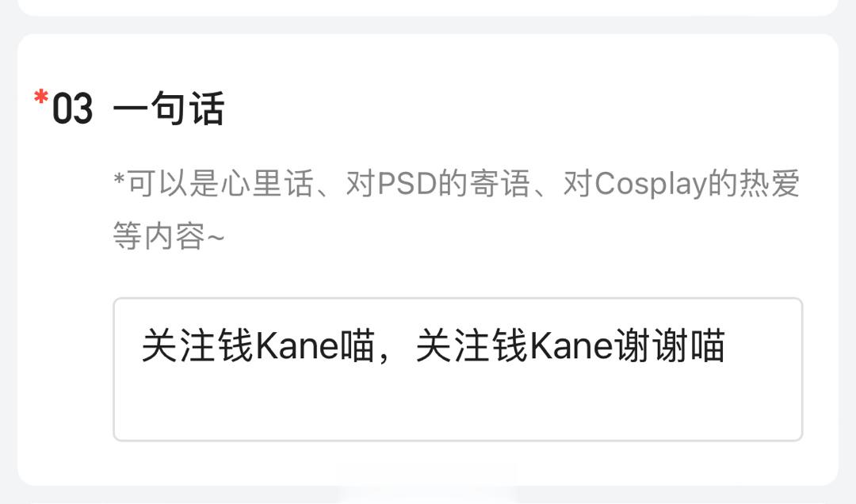Click the second Kane word in answer
Viewport: 856px width, 504px height.
coord(571,346)
